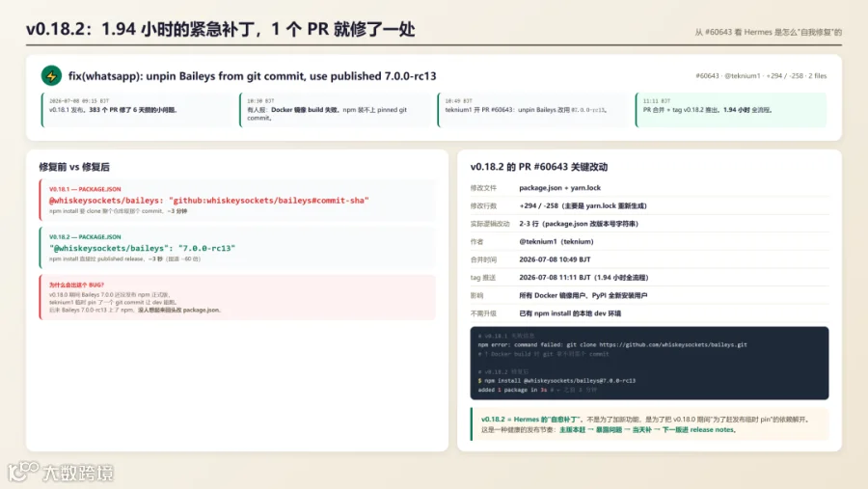
Task: Click the heading '修复前 vs 修复后'
Action: pos(74,167)
